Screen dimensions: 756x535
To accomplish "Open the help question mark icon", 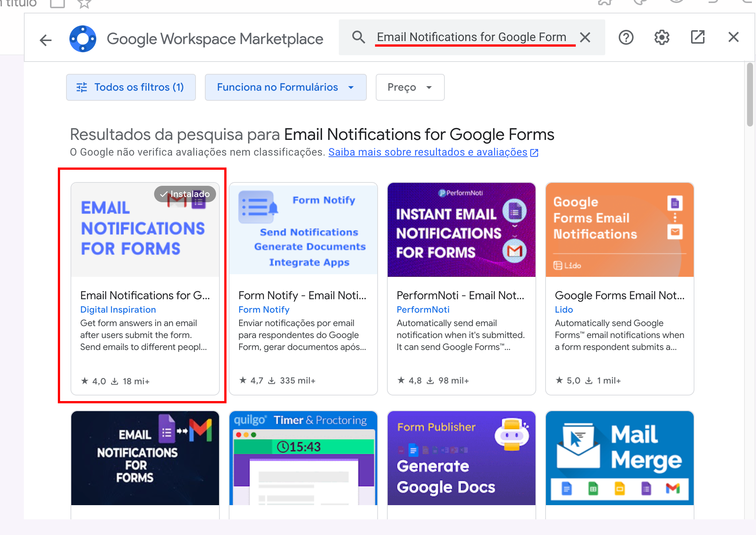I will tap(626, 37).
